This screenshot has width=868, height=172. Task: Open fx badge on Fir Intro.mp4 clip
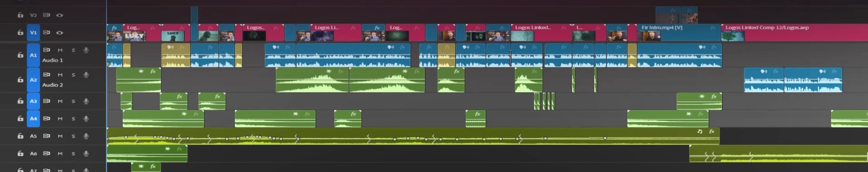(713, 28)
